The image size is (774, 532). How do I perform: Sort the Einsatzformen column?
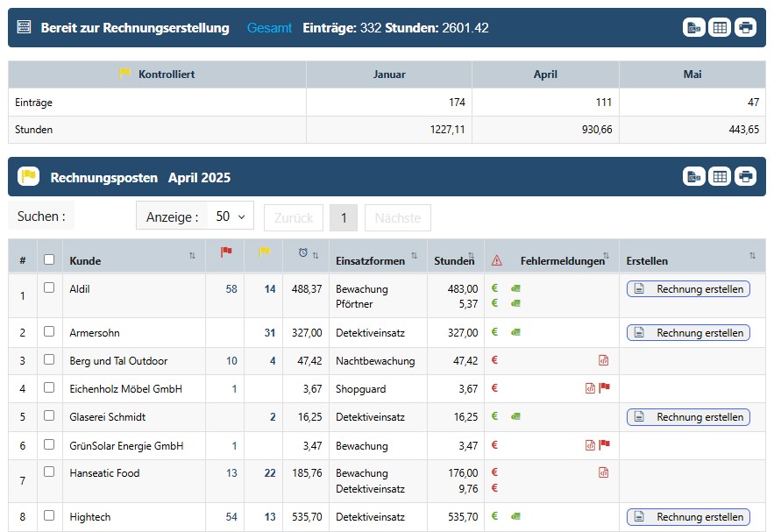pyautogui.click(x=414, y=255)
